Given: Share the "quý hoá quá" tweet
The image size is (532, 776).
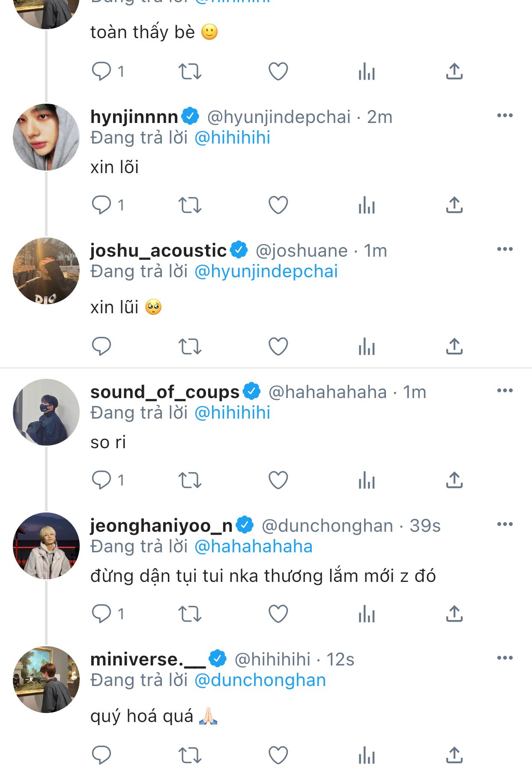Looking at the screenshot, I should [x=454, y=755].
